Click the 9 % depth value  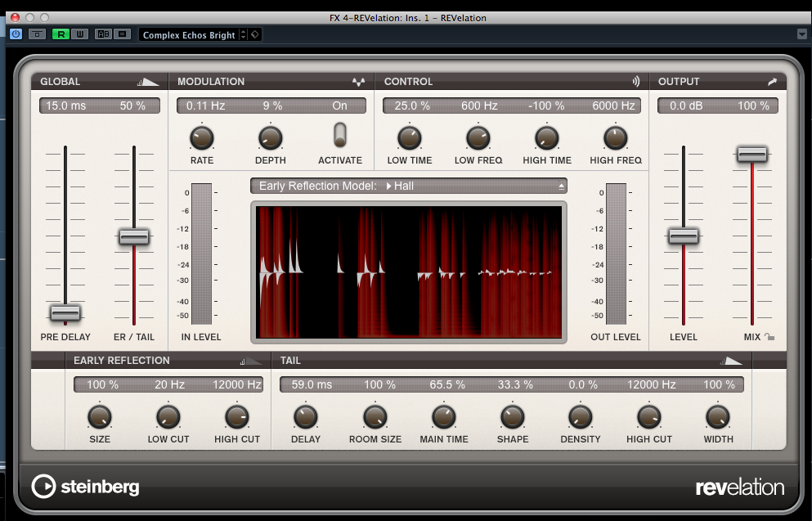tap(272, 106)
